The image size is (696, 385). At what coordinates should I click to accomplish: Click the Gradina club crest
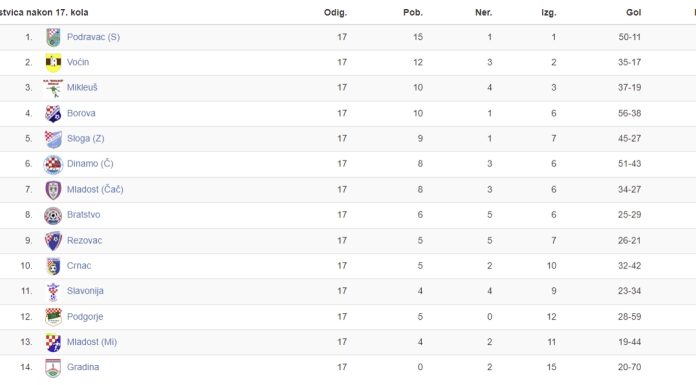pyautogui.click(x=53, y=368)
